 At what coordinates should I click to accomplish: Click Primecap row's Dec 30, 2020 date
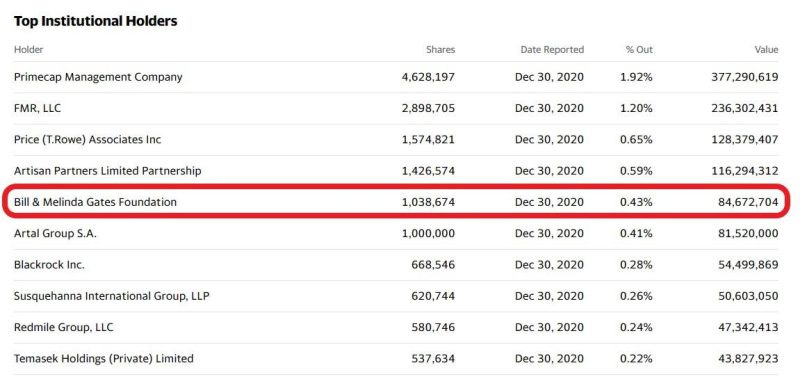pyautogui.click(x=549, y=77)
